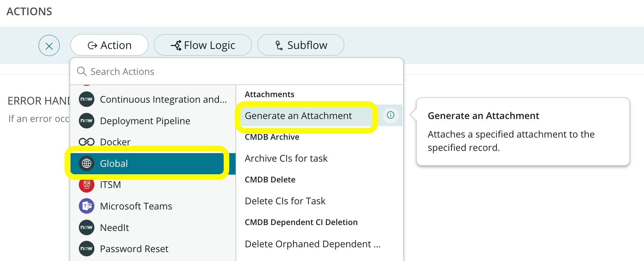Click the circular X cancel icon
Screen dimensions: 644x261
click(49, 45)
